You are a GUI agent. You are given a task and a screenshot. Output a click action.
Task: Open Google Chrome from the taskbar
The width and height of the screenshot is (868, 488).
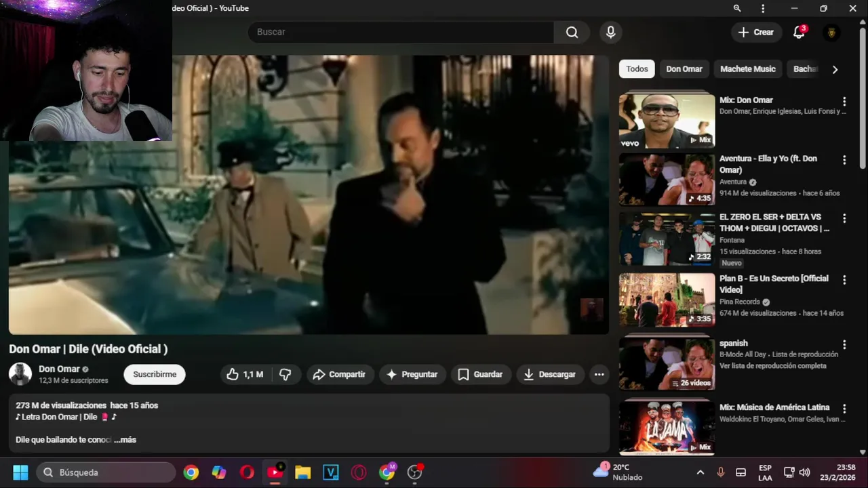click(x=191, y=472)
